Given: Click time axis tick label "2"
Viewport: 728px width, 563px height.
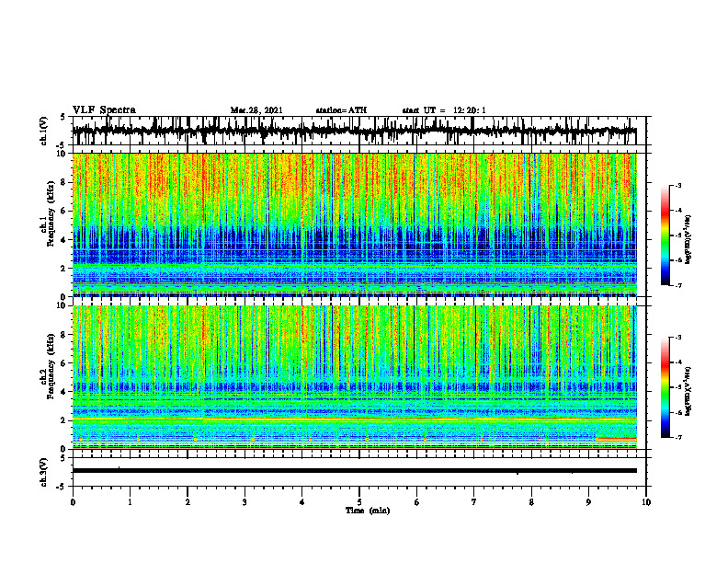Looking at the screenshot, I should 188,502.
